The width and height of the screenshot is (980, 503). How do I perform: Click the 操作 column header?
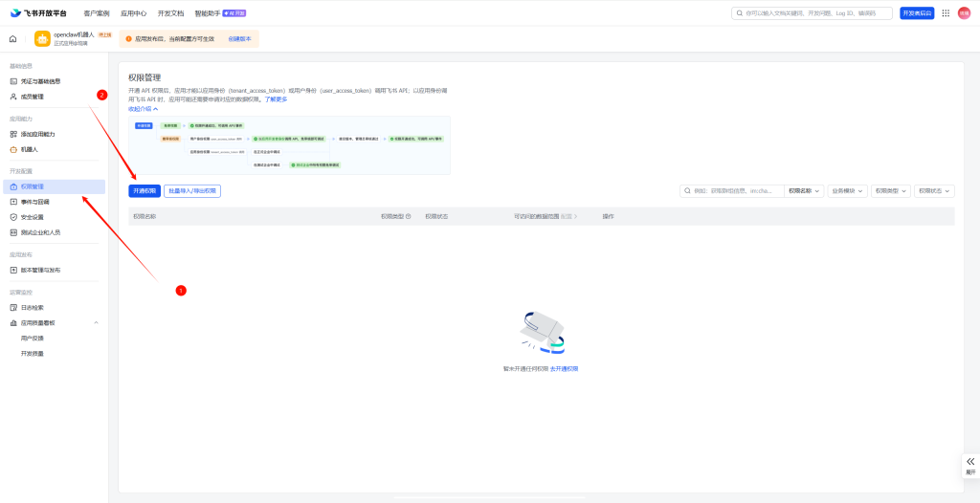coord(608,217)
